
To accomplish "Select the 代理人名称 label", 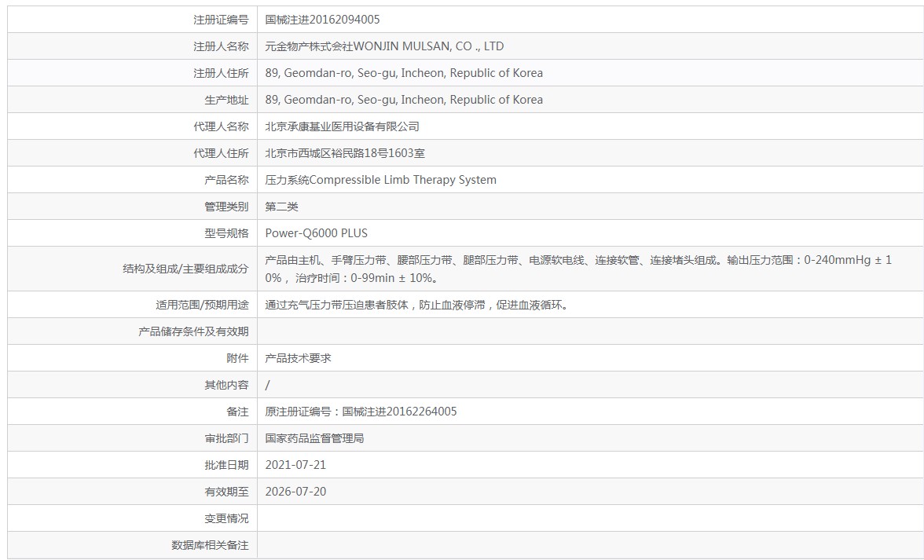I will tap(221, 126).
